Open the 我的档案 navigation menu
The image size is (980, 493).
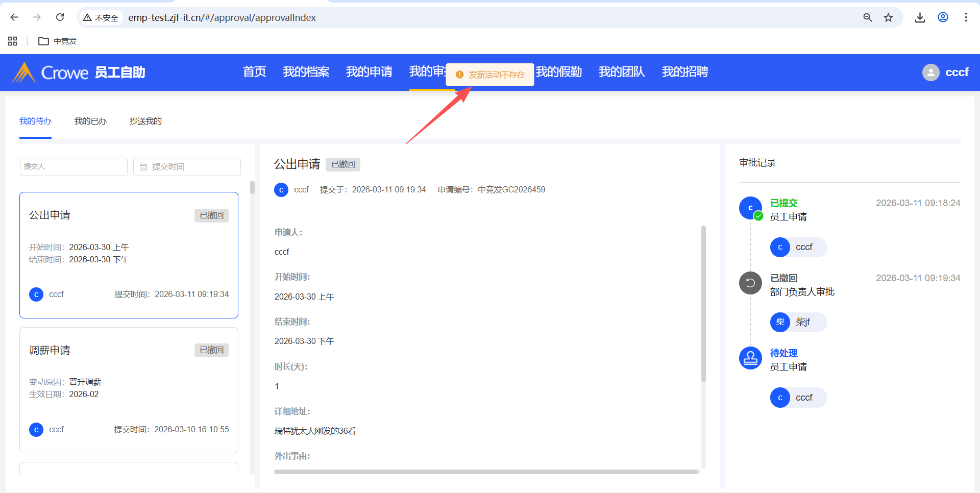306,72
